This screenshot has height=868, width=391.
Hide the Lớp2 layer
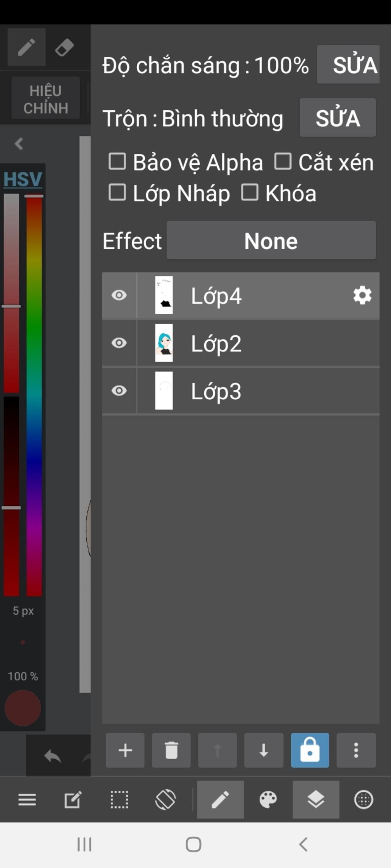[119, 343]
